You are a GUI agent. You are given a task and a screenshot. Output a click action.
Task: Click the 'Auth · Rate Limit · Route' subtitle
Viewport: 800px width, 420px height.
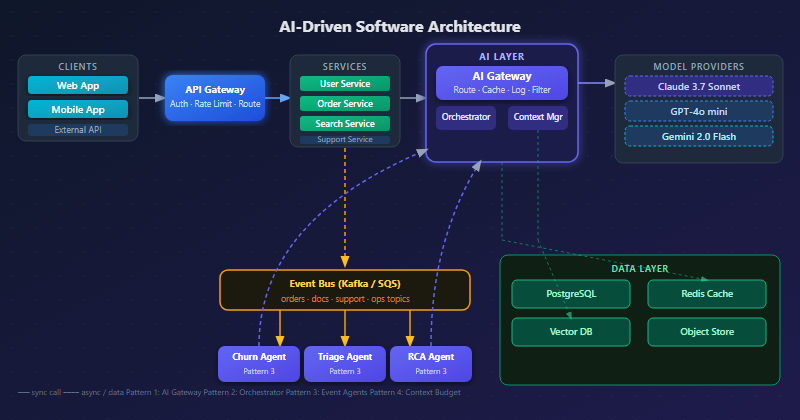pyautogui.click(x=215, y=104)
